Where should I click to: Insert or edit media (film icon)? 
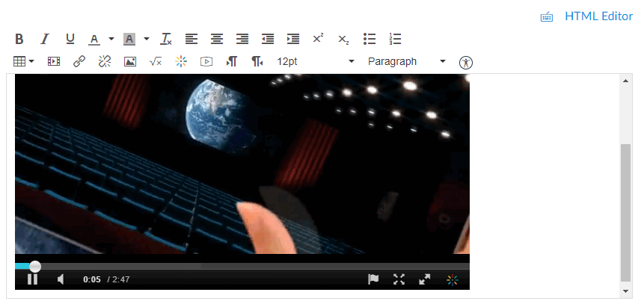(54, 61)
